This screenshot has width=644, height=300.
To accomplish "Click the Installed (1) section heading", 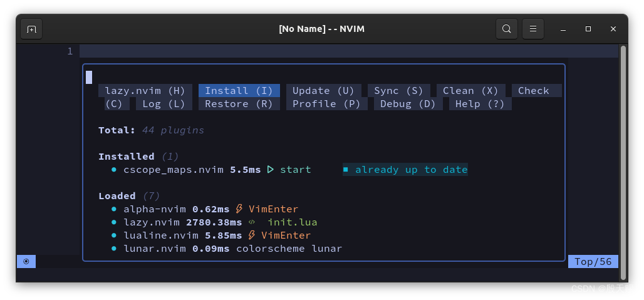I will tap(138, 157).
